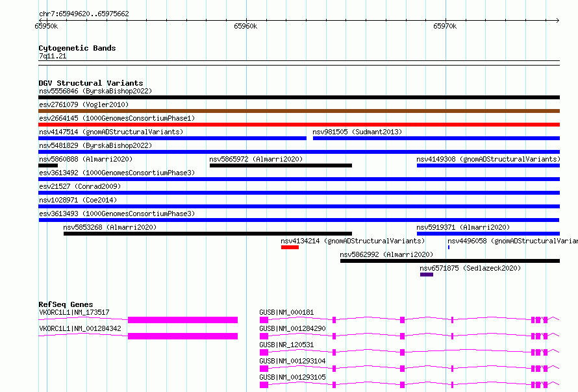
Task: Click the esv21527 (Conrad2009) label
Action: tap(80, 186)
